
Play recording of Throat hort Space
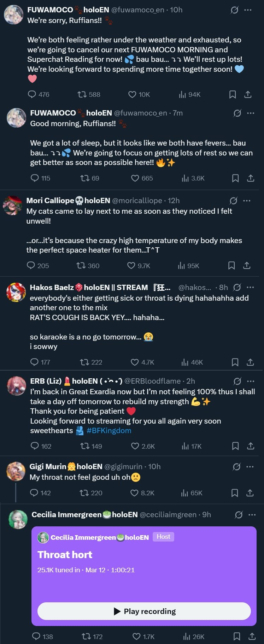(x=144, y=611)
